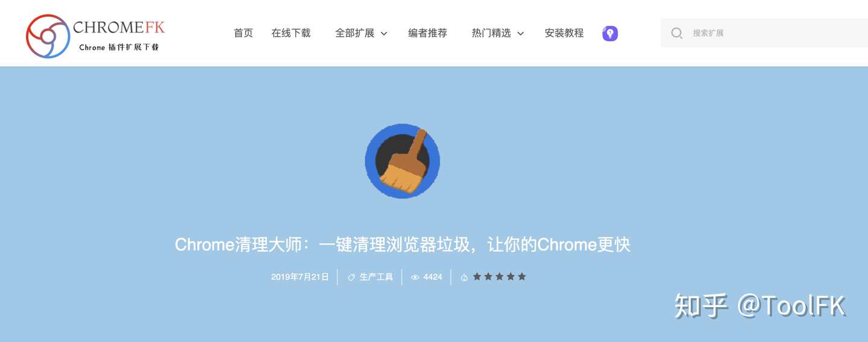
Task: Click the purple lightbulb icon in navbar
Action: pyautogui.click(x=610, y=33)
